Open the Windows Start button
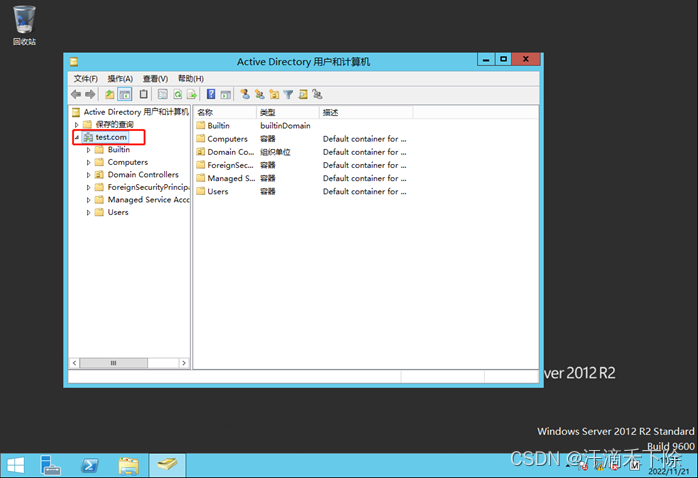698x478 pixels. [x=16, y=466]
